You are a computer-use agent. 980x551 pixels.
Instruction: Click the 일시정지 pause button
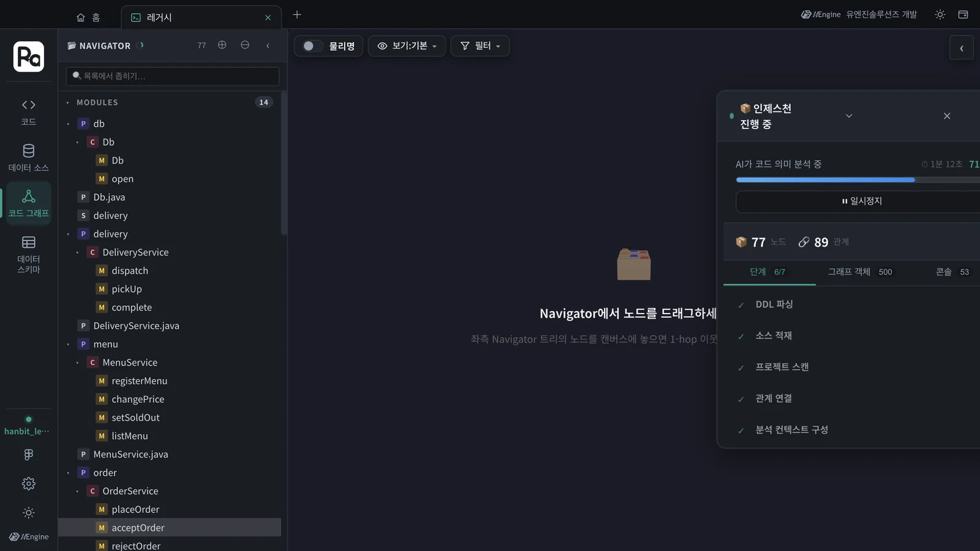(x=861, y=201)
